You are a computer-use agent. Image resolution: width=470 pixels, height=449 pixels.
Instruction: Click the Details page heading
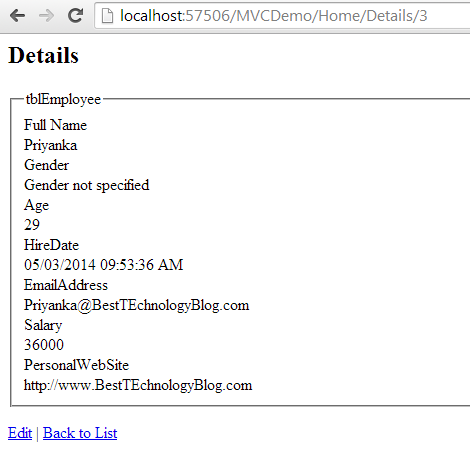click(x=43, y=55)
